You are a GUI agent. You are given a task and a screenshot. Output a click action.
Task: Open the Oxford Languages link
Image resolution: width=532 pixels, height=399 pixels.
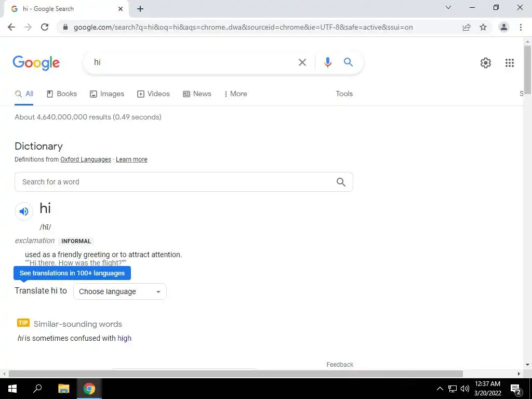pyautogui.click(x=86, y=159)
